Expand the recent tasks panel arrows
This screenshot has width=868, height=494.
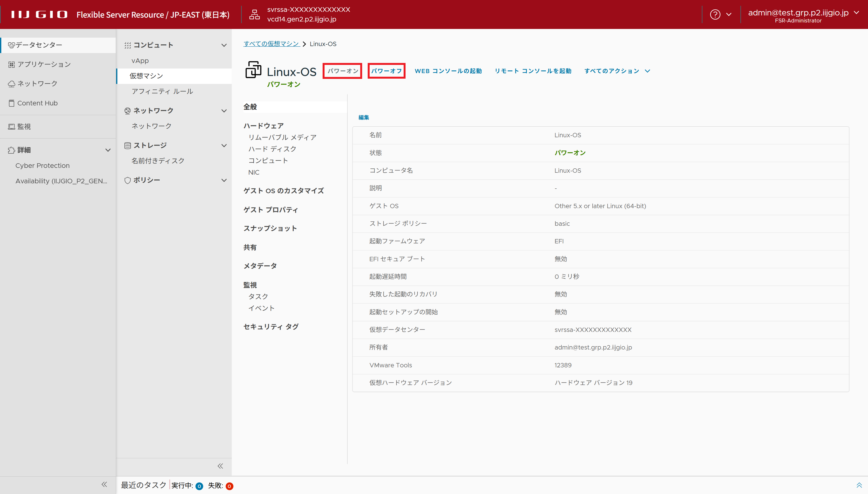click(x=859, y=485)
